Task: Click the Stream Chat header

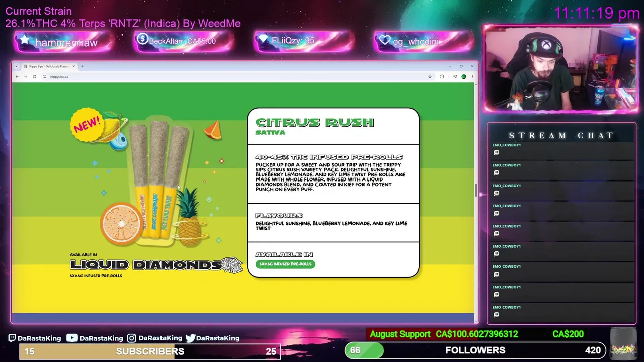Action: pyautogui.click(x=561, y=136)
